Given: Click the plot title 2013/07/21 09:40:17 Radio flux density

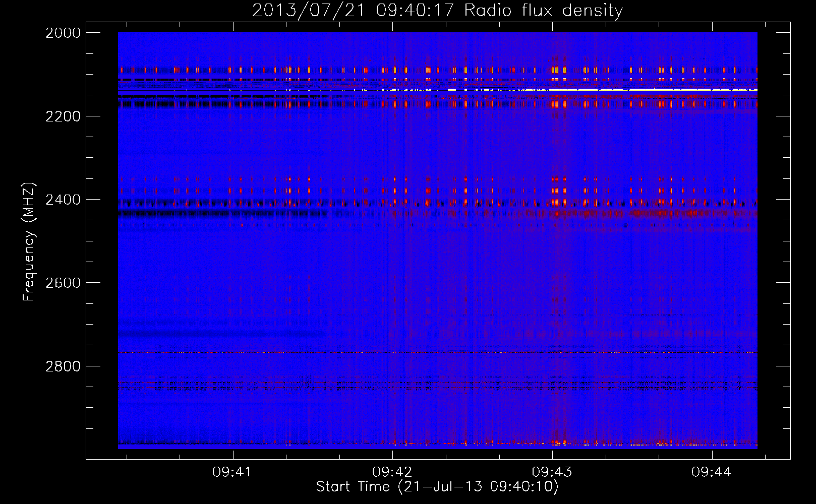Looking at the screenshot, I should tap(437, 10).
